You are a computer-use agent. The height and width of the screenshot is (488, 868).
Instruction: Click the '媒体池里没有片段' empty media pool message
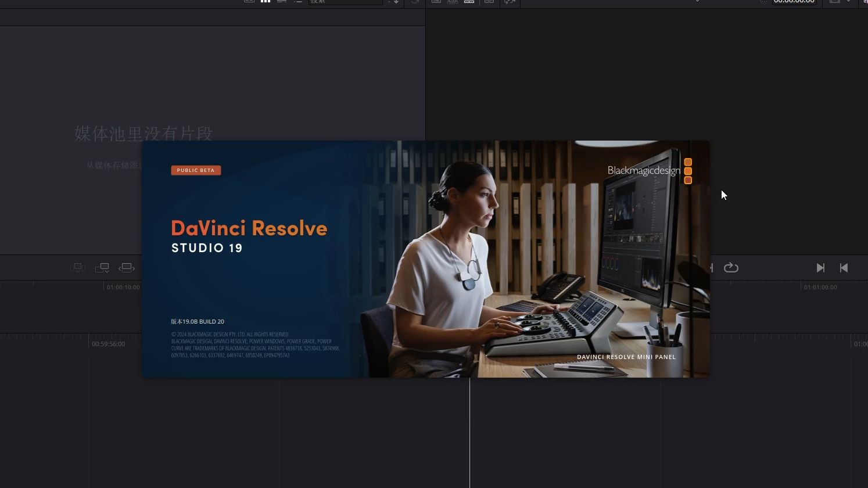pyautogui.click(x=144, y=134)
